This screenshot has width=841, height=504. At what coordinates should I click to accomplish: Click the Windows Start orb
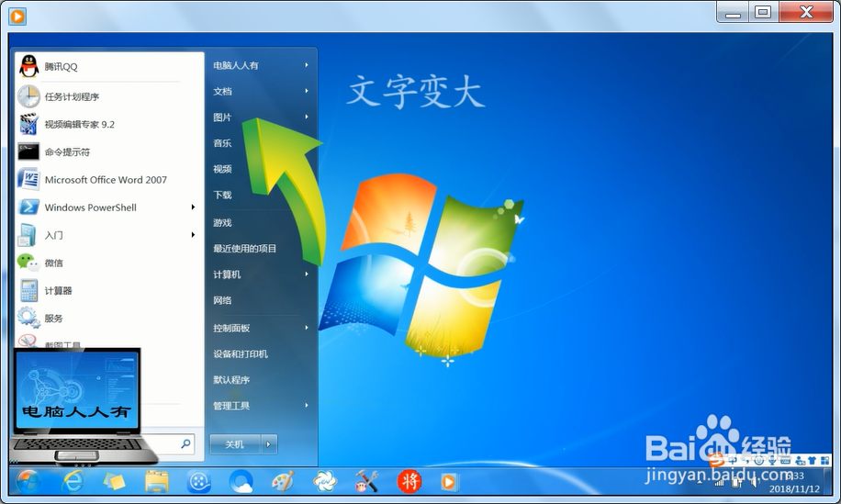(x=28, y=481)
